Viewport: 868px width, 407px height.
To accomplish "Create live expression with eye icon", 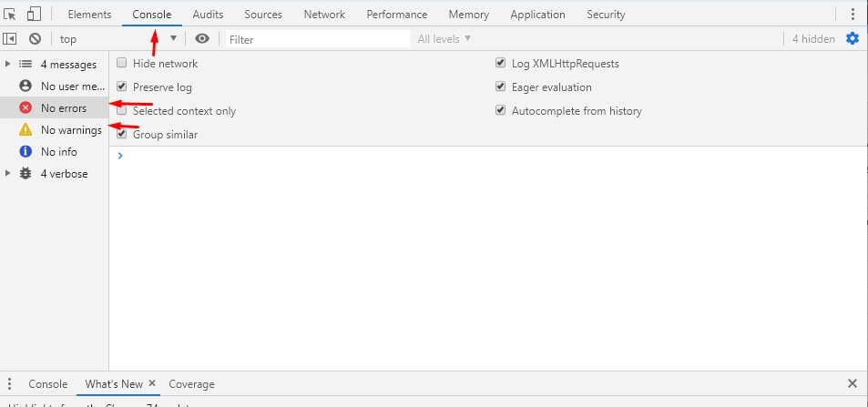I will pos(202,39).
